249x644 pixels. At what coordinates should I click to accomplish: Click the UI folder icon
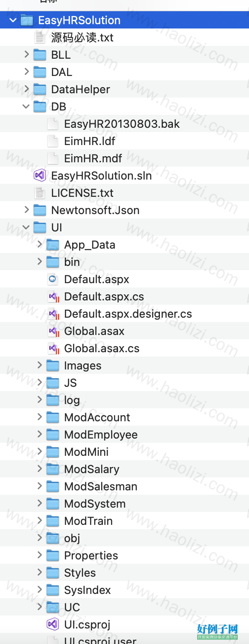[40, 227]
